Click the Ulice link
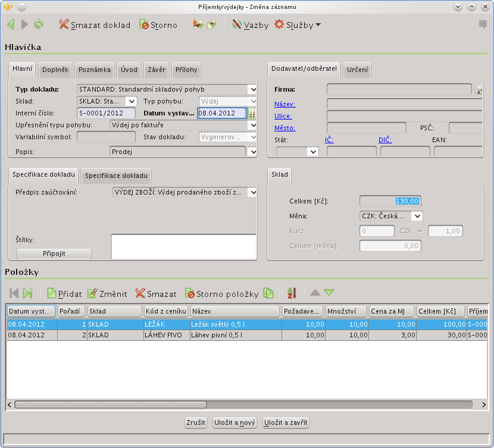Screen dimensions: 494x448 [283, 116]
